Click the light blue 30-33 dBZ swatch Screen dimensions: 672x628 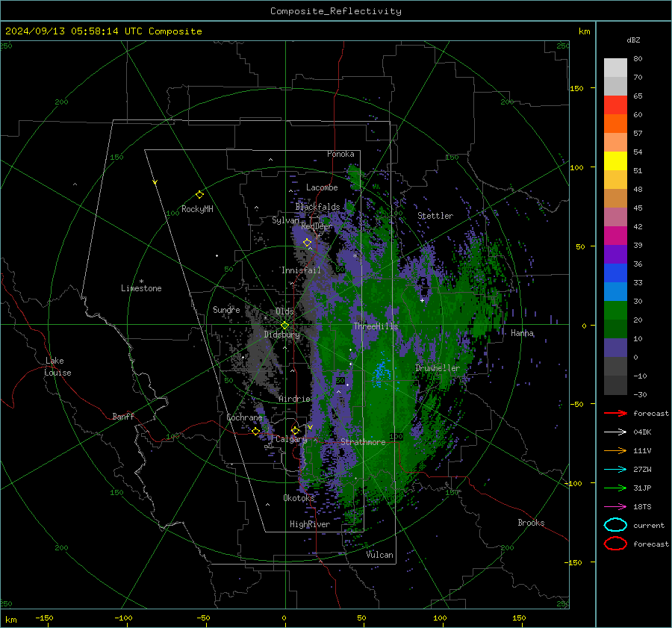615,291
